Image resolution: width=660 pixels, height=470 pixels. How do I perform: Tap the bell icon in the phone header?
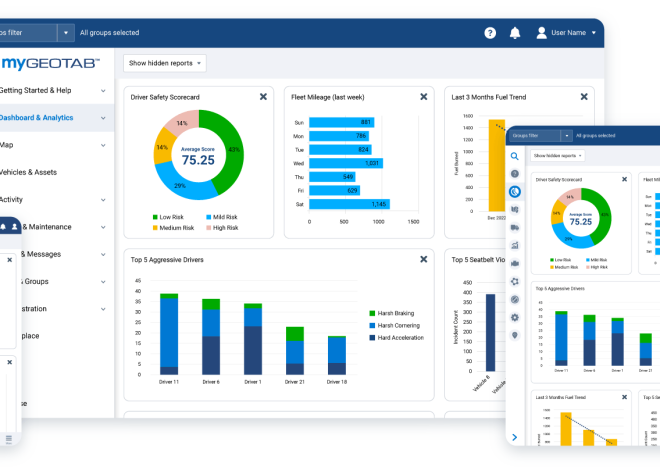3,227
